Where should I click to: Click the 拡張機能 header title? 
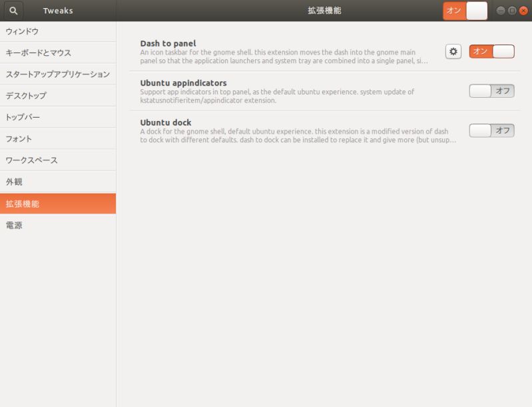(324, 11)
